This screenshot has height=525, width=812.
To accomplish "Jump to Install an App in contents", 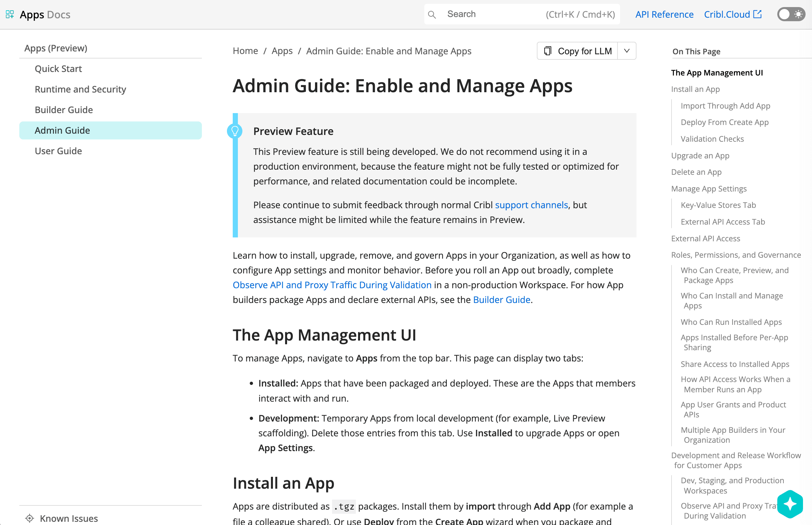I will pyautogui.click(x=695, y=89).
